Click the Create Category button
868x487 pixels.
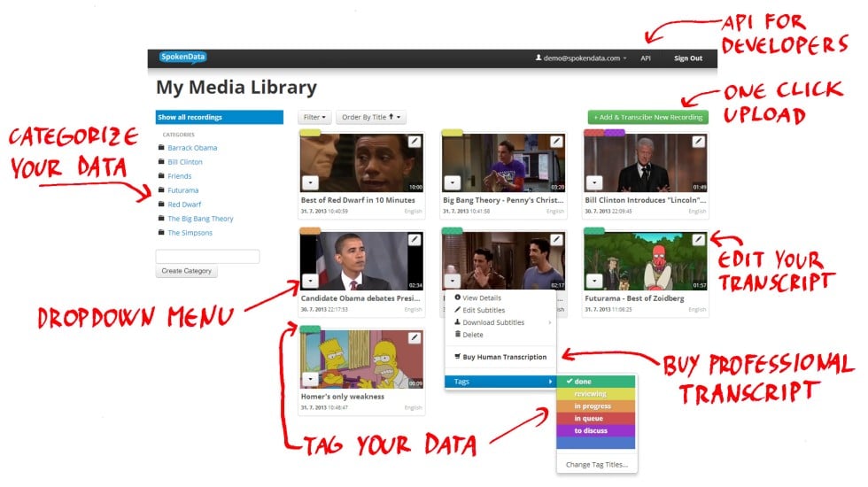pos(187,271)
